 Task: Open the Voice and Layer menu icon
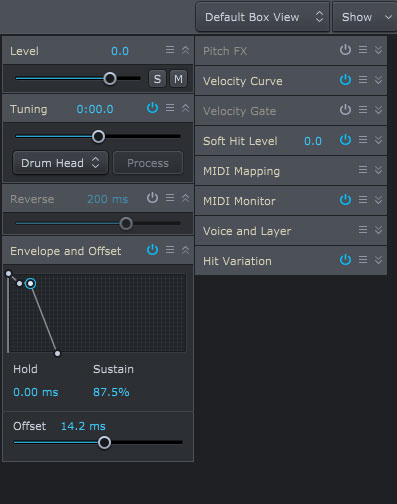(363, 230)
